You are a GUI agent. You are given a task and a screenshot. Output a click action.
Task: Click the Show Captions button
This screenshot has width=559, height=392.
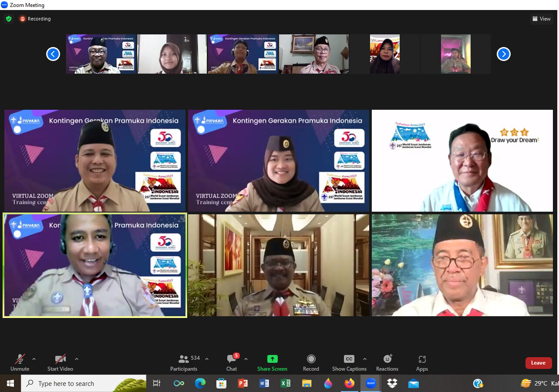349,362
